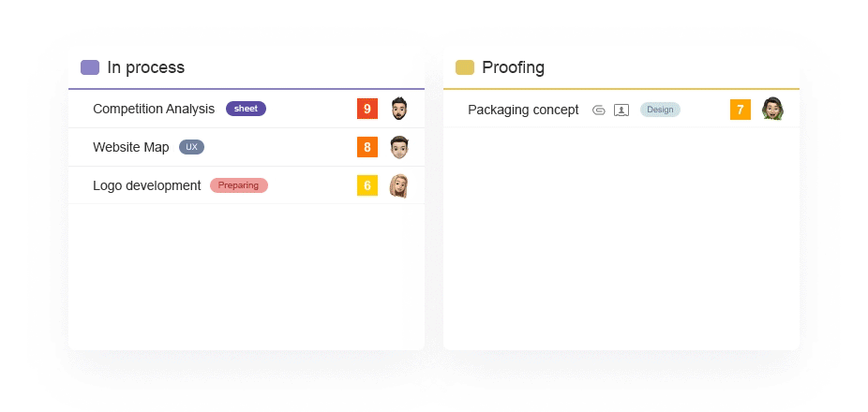Open the bearded assignee avatar for Competition Analysis

pyautogui.click(x=398, y=109)
